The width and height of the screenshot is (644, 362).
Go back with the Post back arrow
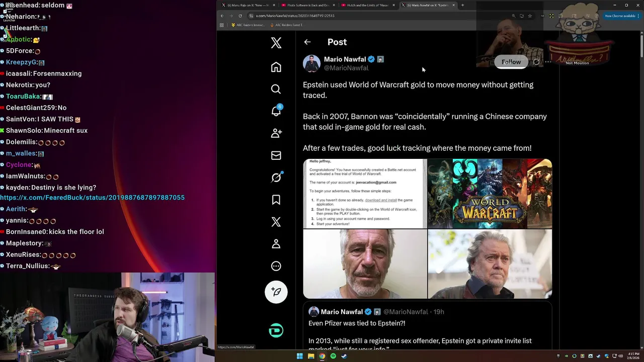pos(307,42)
